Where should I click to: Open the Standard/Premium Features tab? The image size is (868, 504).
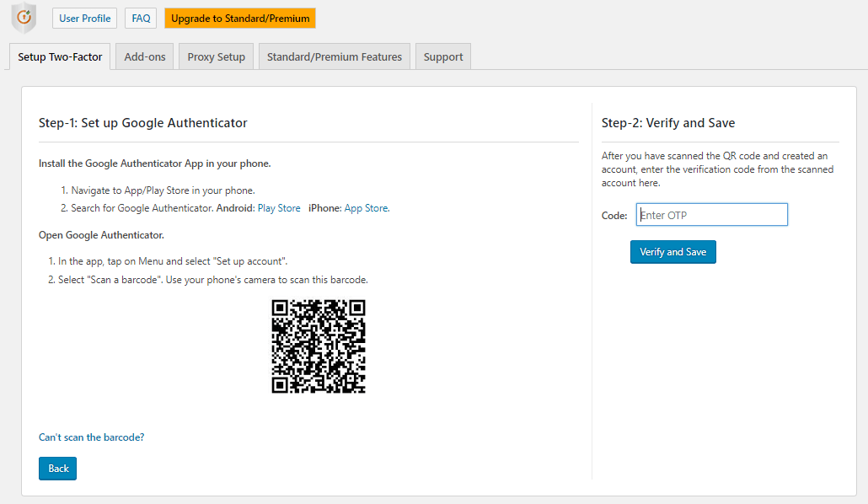point(335,56)
